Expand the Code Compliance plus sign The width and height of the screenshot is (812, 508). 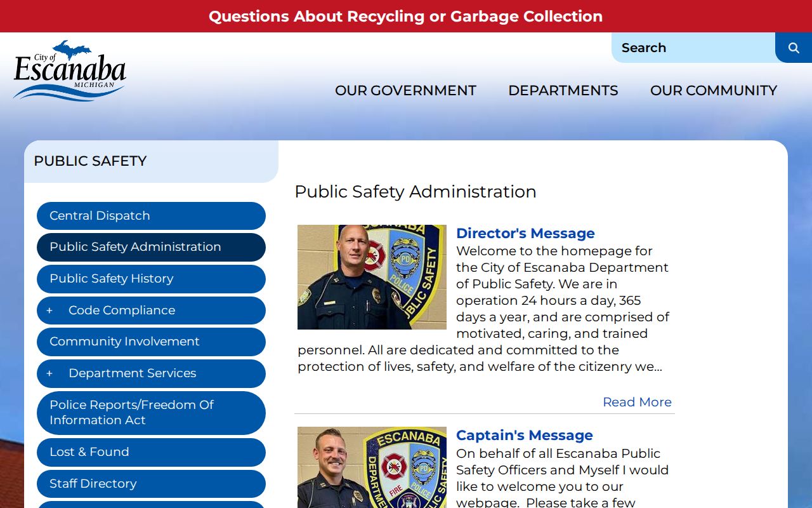49,311
